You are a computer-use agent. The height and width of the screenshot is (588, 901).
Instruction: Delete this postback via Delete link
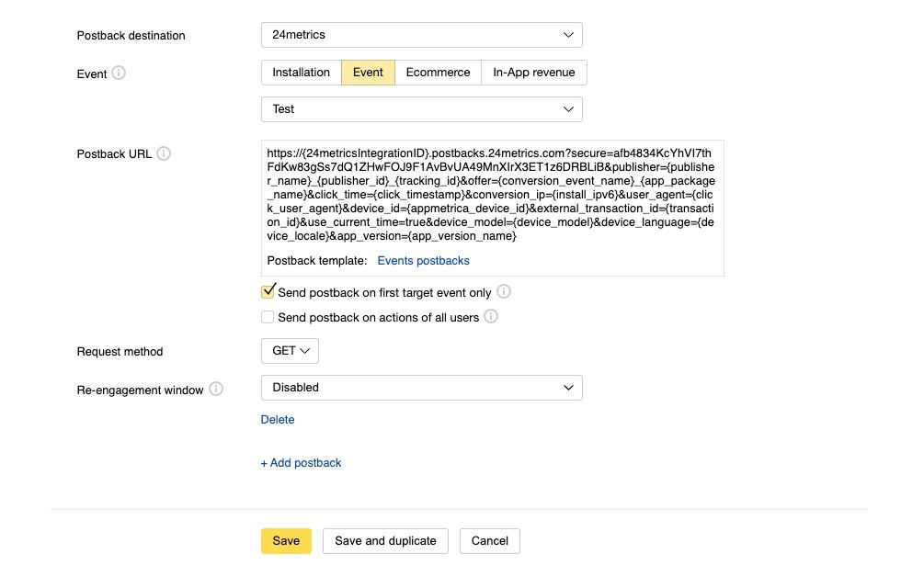coord(278,420)
